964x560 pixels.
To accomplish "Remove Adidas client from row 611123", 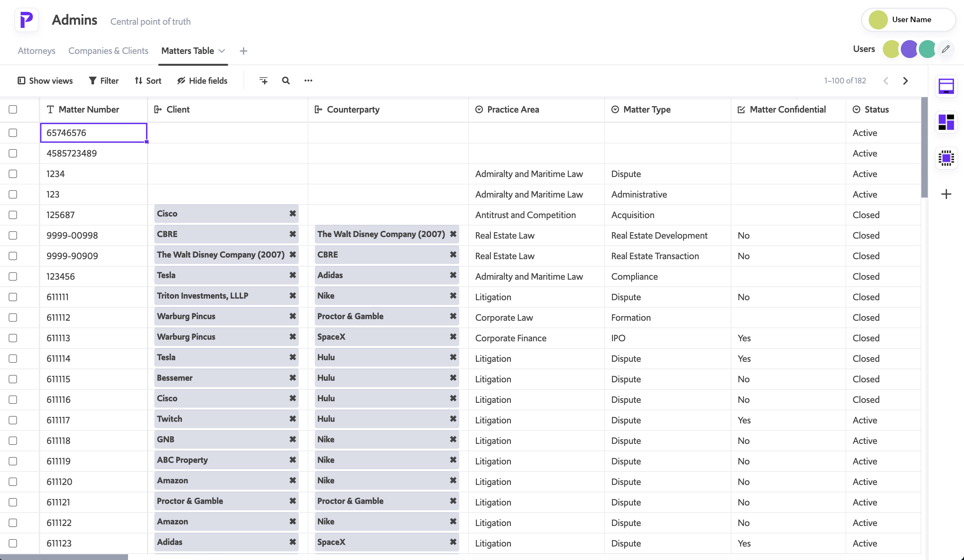I will (293, 542).
